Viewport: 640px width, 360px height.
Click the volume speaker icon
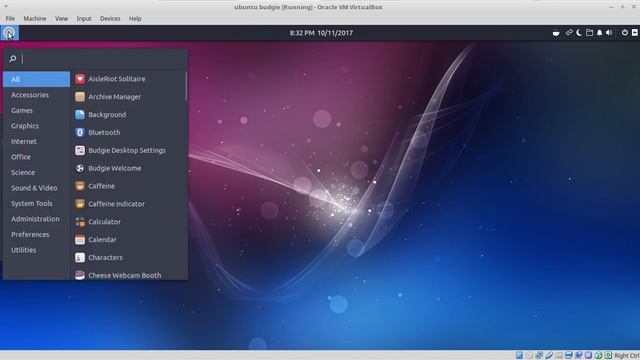[x=609, y=33]
